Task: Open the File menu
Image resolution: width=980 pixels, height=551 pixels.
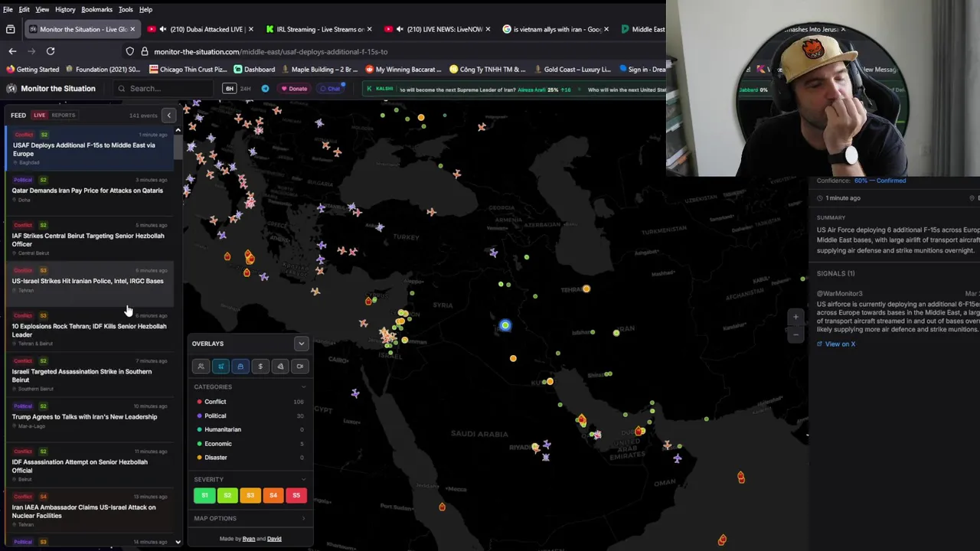Action: click(x=8, y=9)
